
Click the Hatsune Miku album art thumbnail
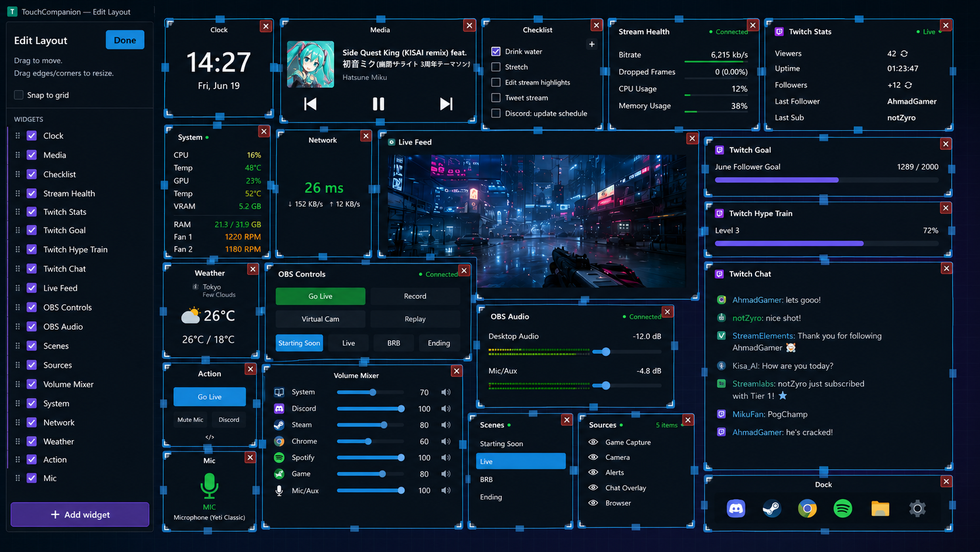[x=311, y=64]
